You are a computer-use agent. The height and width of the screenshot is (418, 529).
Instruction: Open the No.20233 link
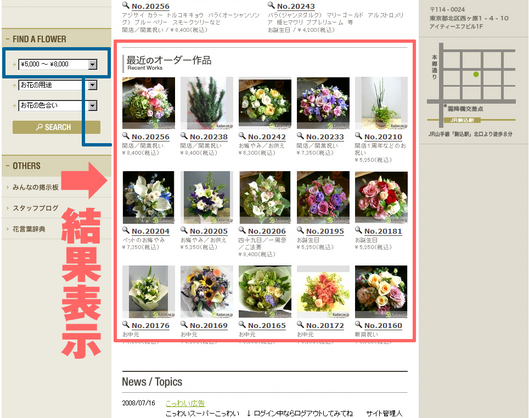(x=325, y=137)
